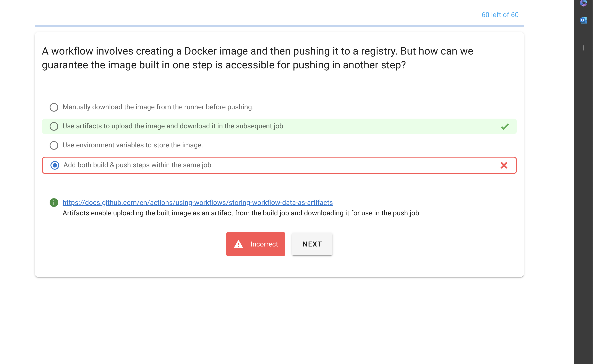Click the warning triangle icon
This screenshot has height=364, width=593.
pyautogui.click(x=238, y=244)
